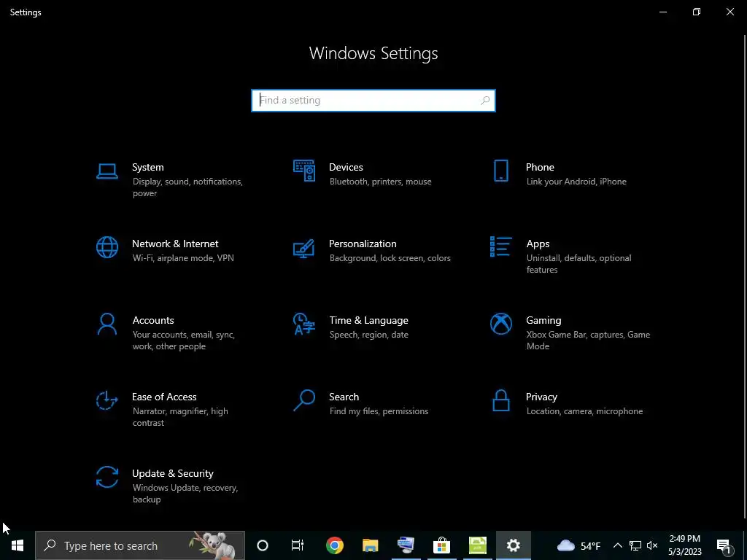
Task: Click Update & Security title
Action: click(x=172, y=474)
